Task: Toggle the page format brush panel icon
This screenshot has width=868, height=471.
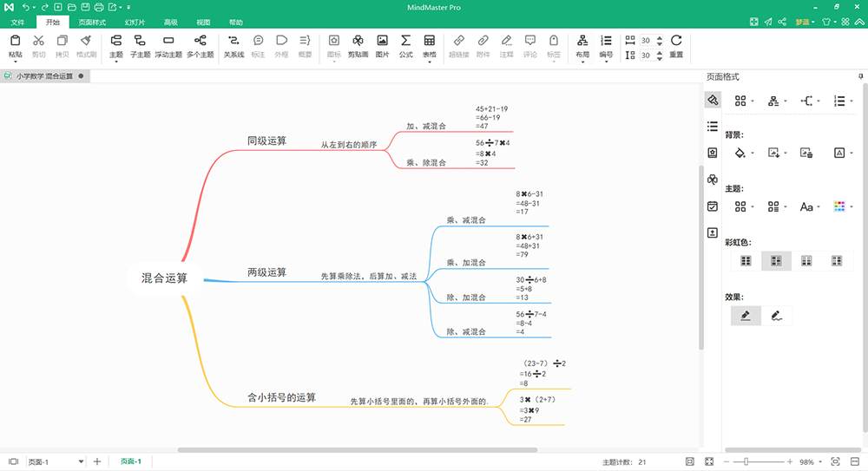Action: [713, 100]
